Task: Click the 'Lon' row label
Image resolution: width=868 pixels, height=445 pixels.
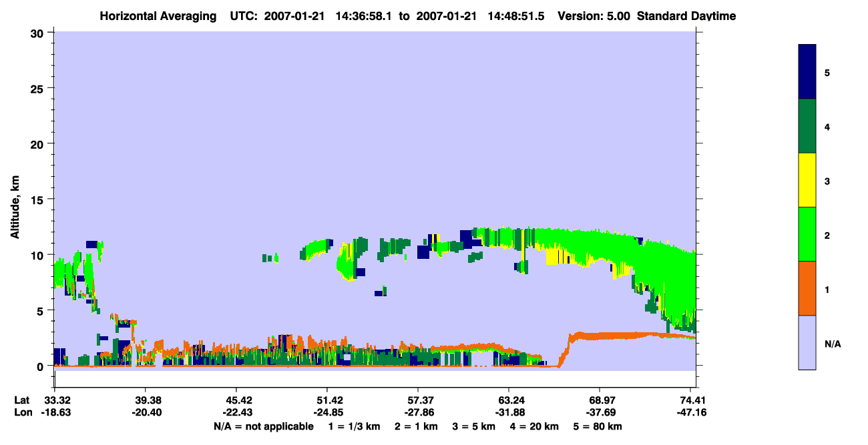Action: point(23,412)
